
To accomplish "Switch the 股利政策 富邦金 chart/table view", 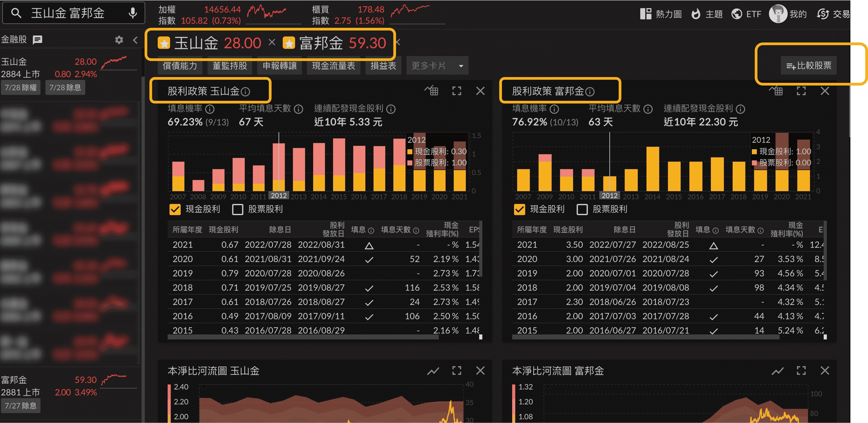I will [x=776, y=91].
